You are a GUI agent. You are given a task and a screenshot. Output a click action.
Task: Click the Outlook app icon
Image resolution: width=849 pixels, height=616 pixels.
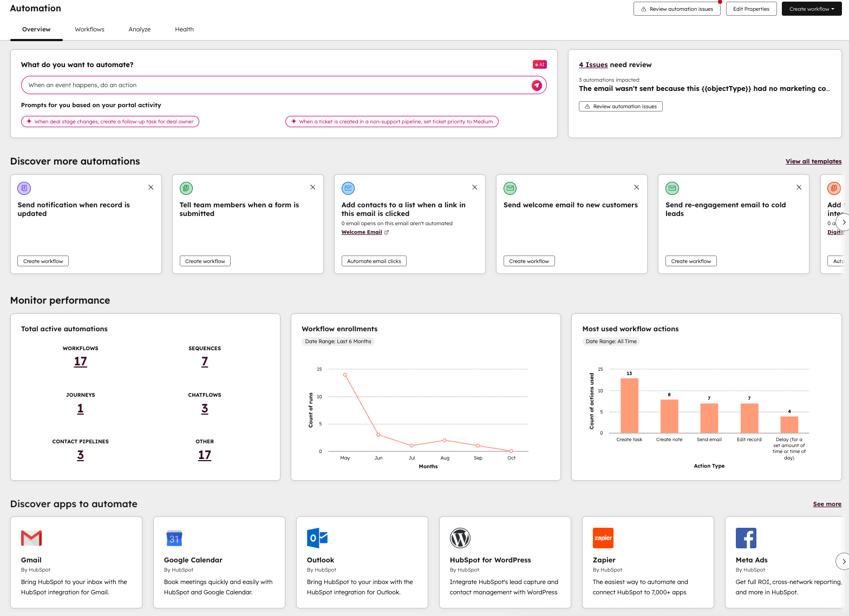(317, 538)
